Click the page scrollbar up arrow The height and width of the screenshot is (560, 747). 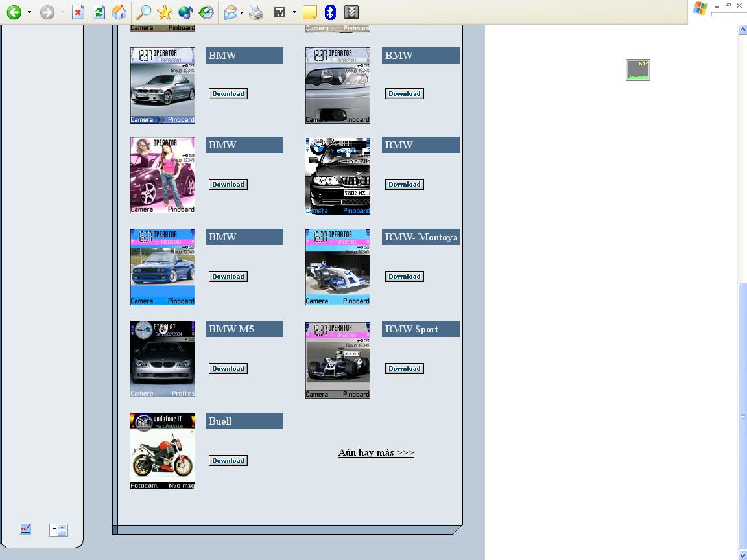click(x=742, y=30)
